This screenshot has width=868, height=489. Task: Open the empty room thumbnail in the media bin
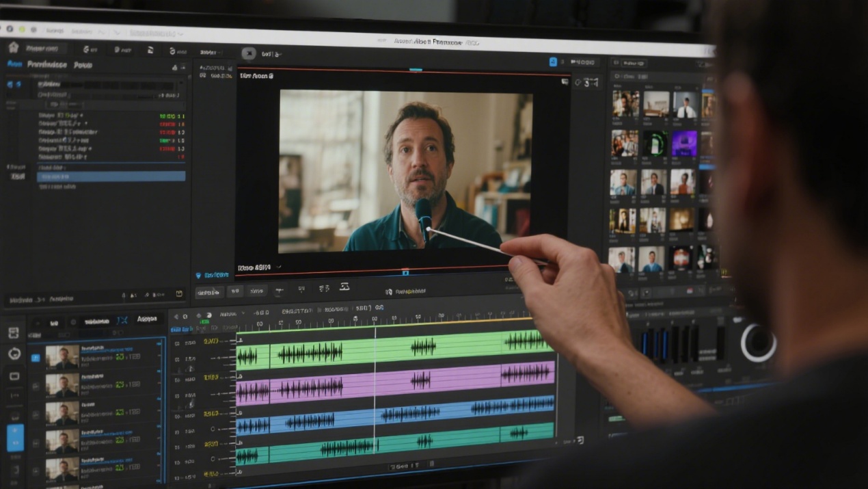coord(655,104)
